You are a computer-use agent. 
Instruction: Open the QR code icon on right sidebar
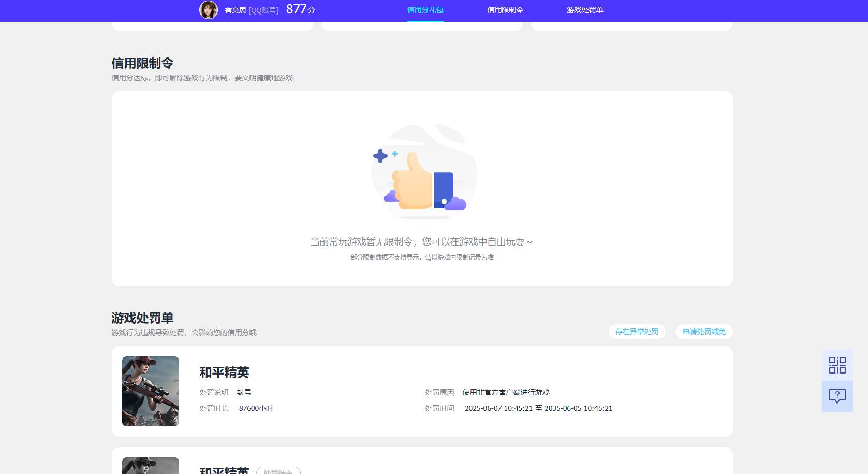837,365
